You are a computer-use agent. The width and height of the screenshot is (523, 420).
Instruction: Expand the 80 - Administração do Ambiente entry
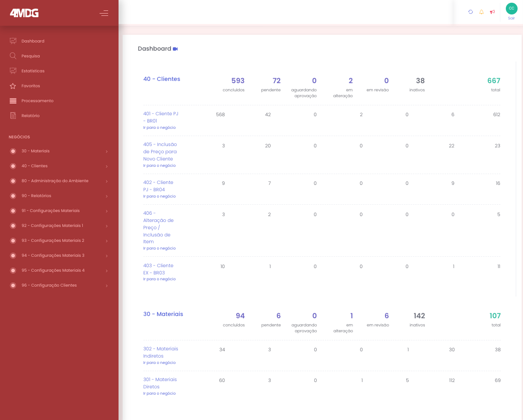pyautogui.click(x=107, y=181)
